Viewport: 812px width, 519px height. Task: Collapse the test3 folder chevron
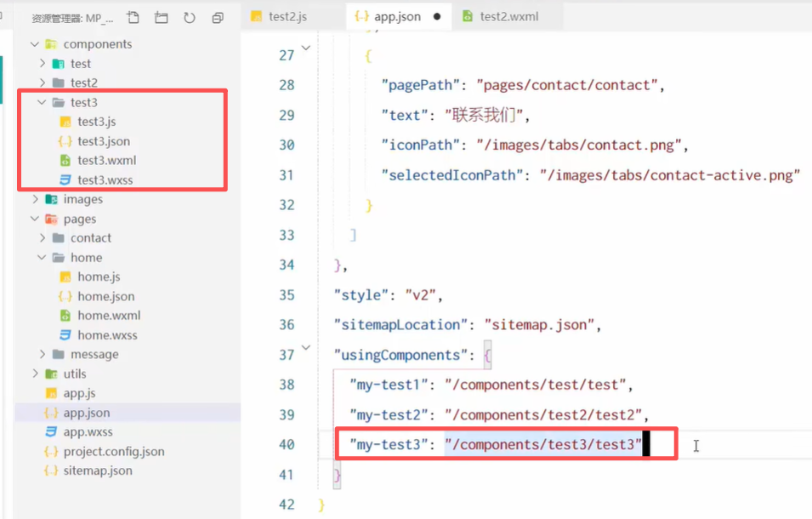click(x=42, y=102)
